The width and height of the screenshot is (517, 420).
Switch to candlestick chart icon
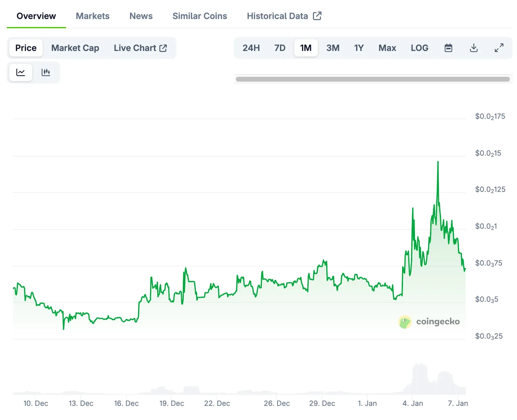[46, 72]
